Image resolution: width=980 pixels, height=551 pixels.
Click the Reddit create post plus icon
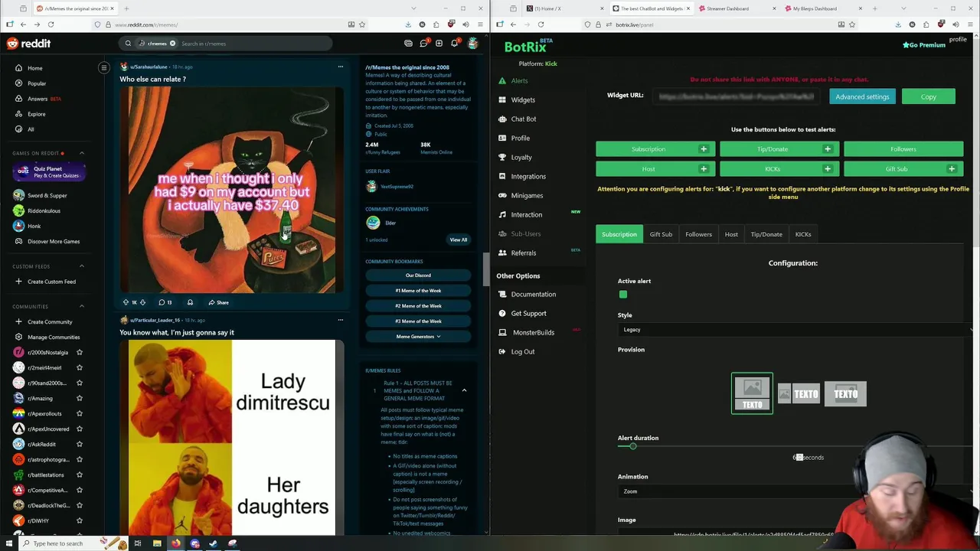tap(439, 44)
